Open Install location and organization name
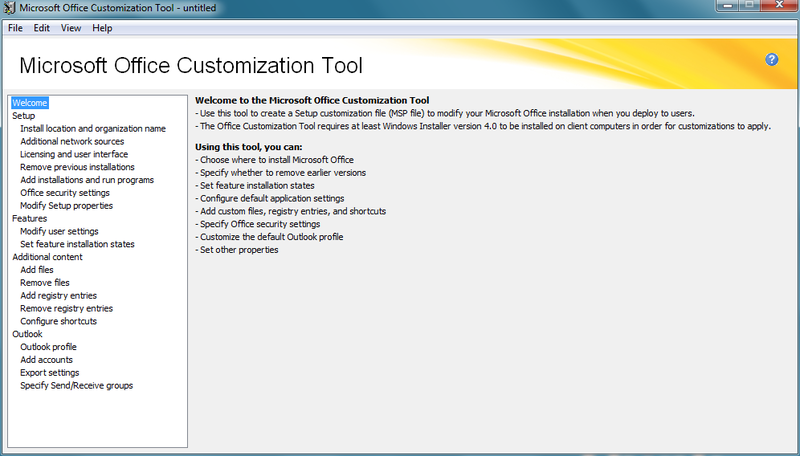 coord(93,129)
